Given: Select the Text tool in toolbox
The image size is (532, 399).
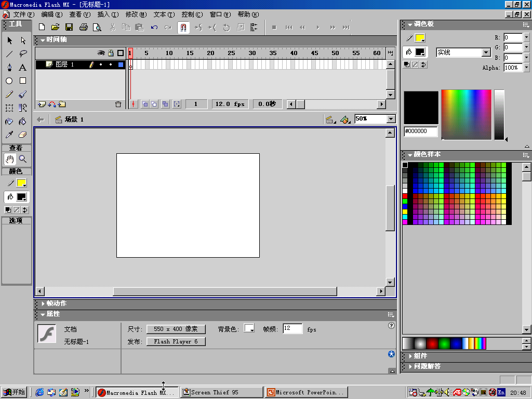Looking at the screenshot, I should point(23,68).
